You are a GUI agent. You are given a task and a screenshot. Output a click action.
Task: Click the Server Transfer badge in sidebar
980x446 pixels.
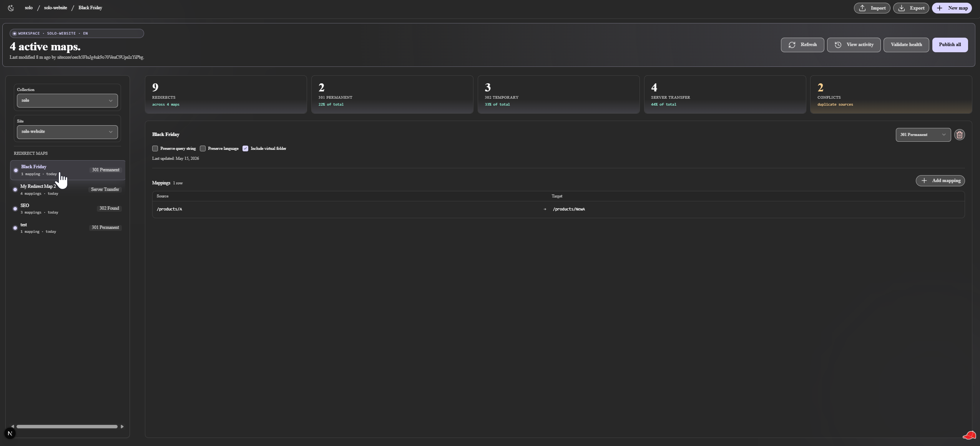pyautogui.click(x=105, y=189)
